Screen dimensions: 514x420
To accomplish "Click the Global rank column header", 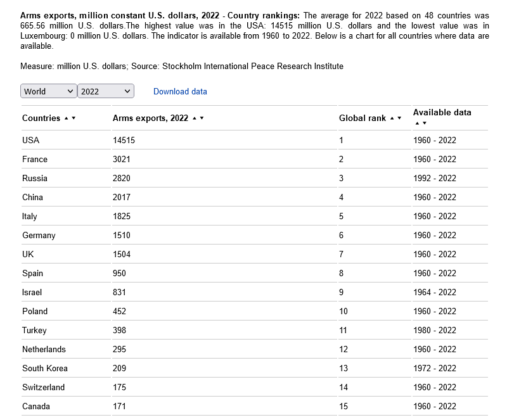I will (x=363, y=118).
